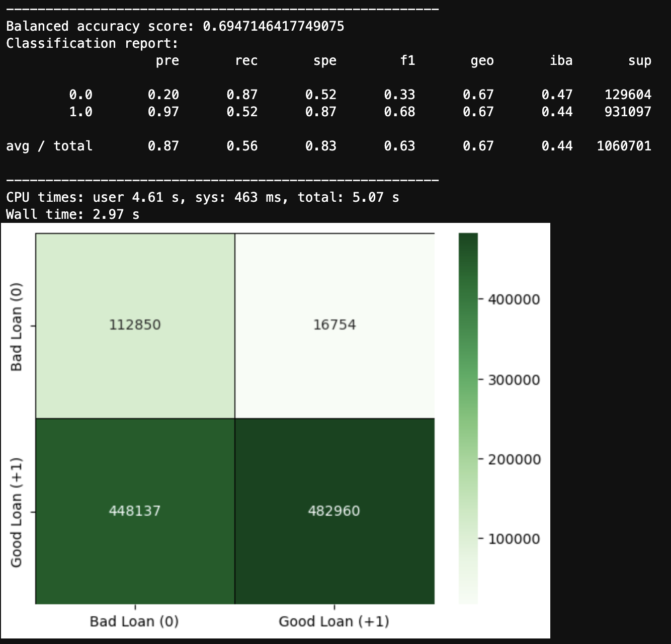The width and height of the screenshot is (671, 644).
Task: Click support count 931097
Action: [628, 112]
